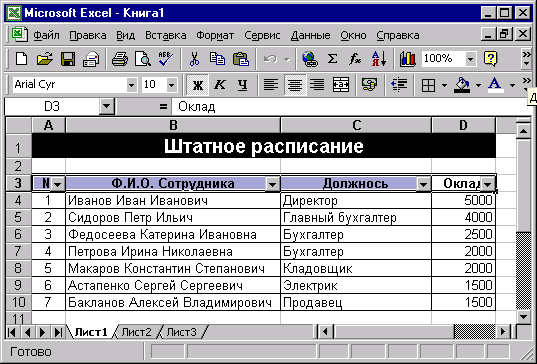Viewport: 537px width, 364px height.
Task: Switch to Лист2 sheet tab
Action: click(136, 332)
